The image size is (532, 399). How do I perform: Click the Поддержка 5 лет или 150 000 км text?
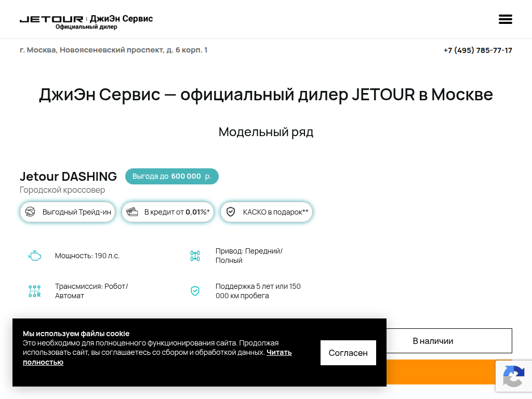point(258,291)
